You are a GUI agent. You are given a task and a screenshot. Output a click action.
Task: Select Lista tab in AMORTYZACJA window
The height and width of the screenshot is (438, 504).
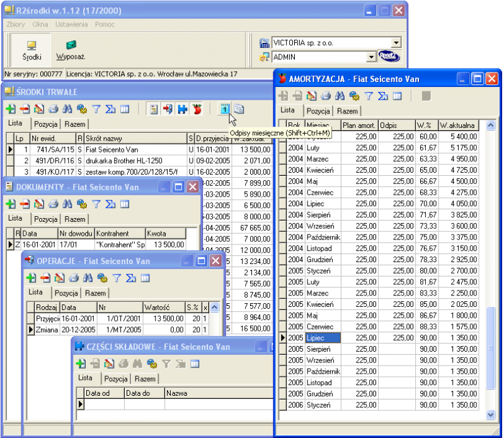[x=287, y=110]
